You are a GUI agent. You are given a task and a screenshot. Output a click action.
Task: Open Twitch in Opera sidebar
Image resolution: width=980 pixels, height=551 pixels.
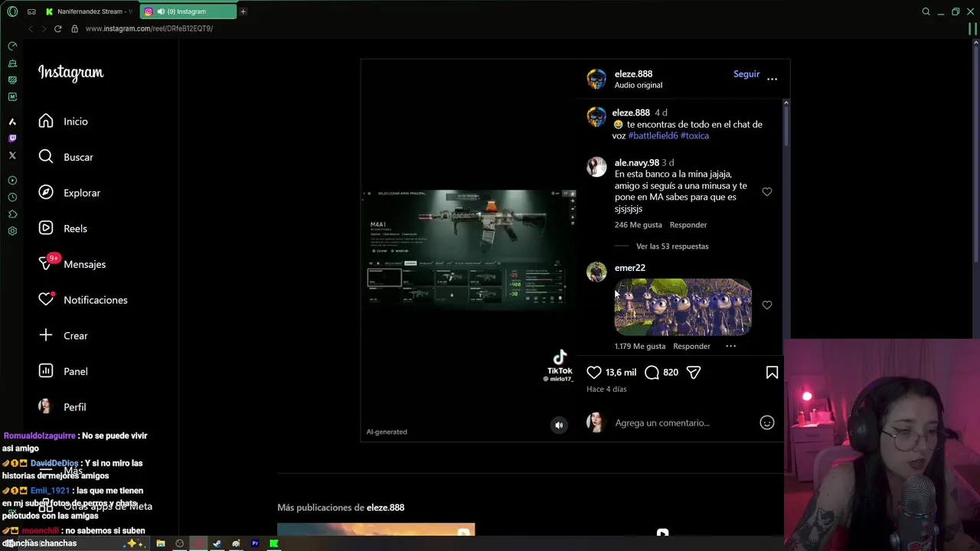pos(12,139)
